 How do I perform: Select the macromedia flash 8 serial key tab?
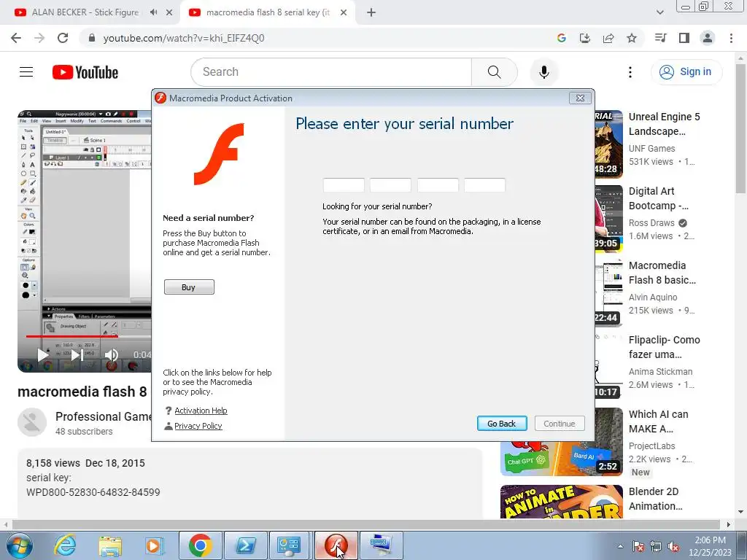(x=268, y=12)
